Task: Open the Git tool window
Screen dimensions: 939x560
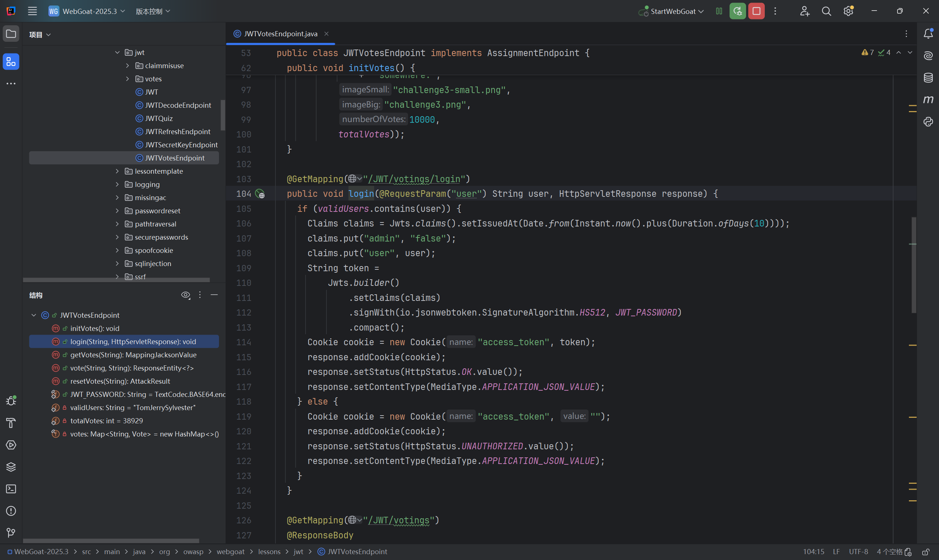Action: coord(11,533)
